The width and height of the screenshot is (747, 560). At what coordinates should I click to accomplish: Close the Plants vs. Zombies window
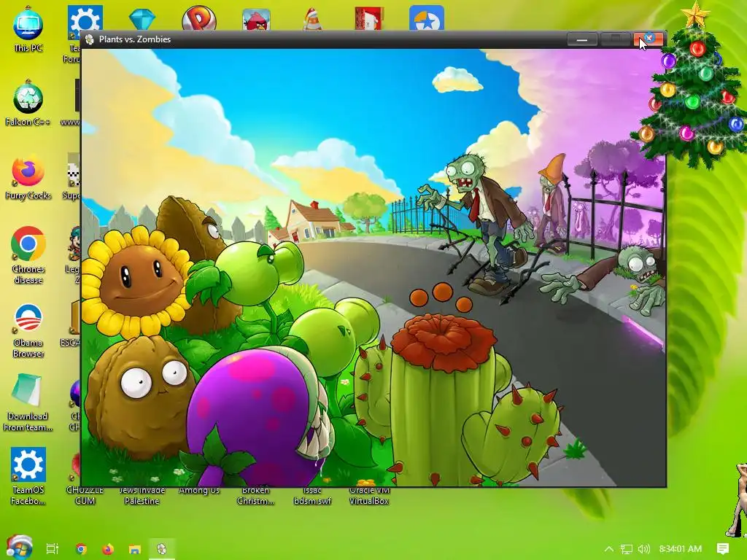point(649,39)
